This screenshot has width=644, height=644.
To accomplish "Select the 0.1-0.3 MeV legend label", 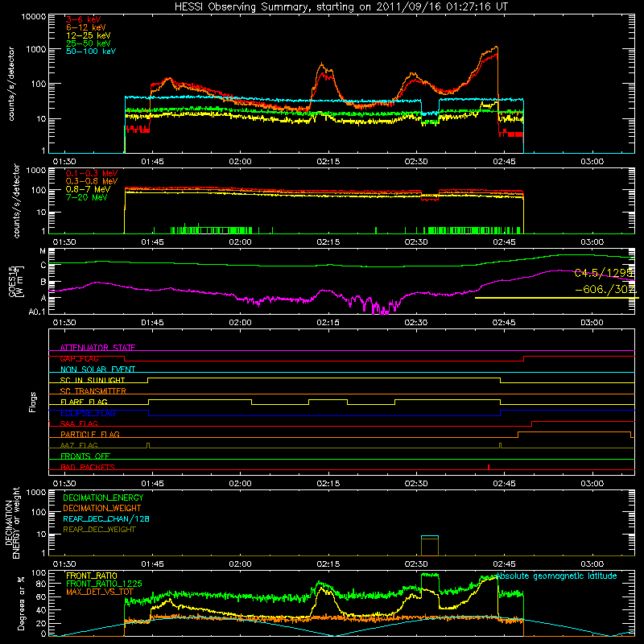I will (x=92, y=173).
